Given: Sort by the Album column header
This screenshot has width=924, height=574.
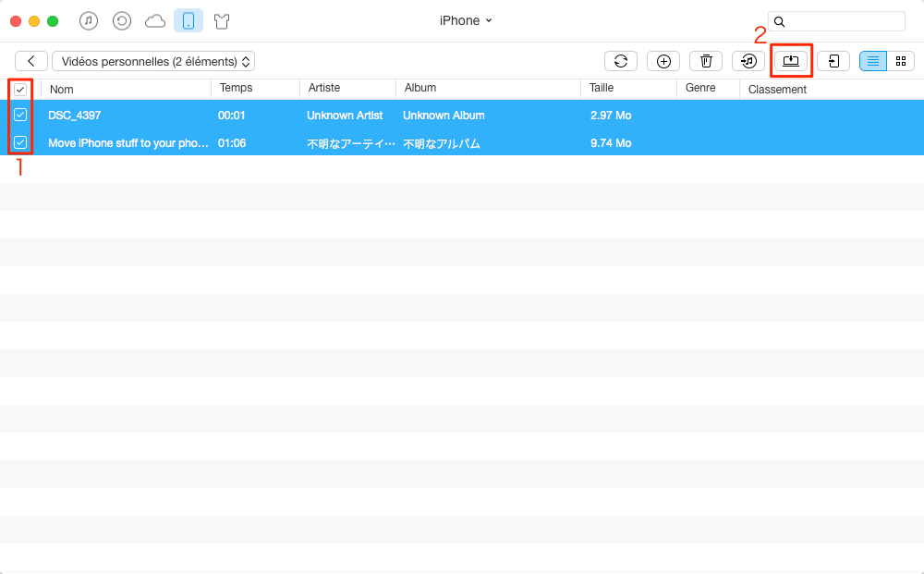Looking at the screenshot, I should (x=420, y=88).
